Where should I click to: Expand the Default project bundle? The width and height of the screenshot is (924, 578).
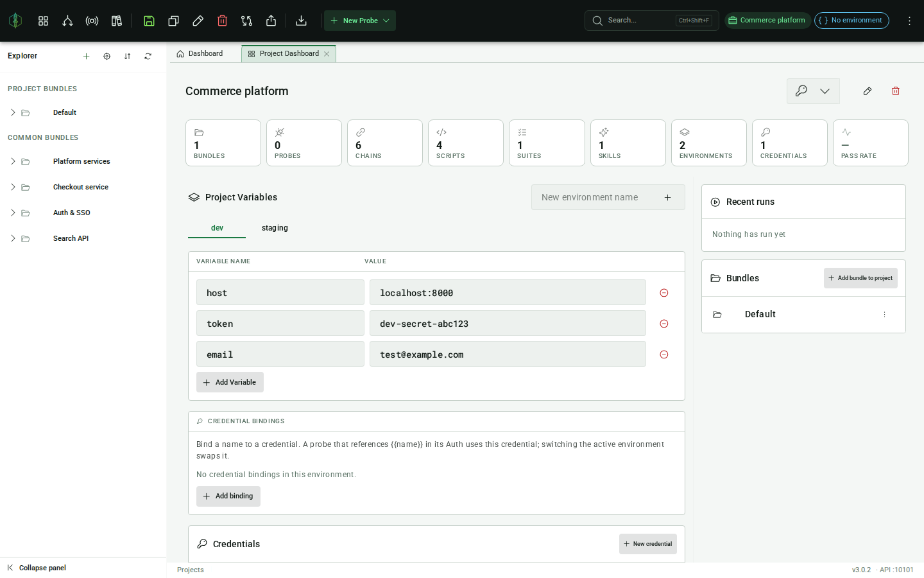[13, 112]
